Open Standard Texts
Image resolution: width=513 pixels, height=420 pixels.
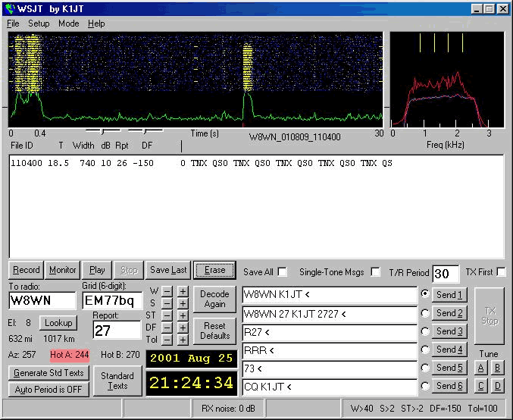(117, 381)
